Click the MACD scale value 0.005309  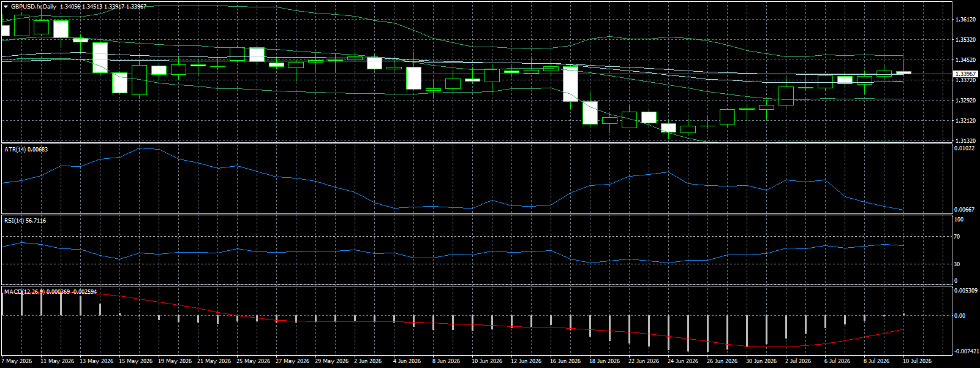(x=966, y=291)
